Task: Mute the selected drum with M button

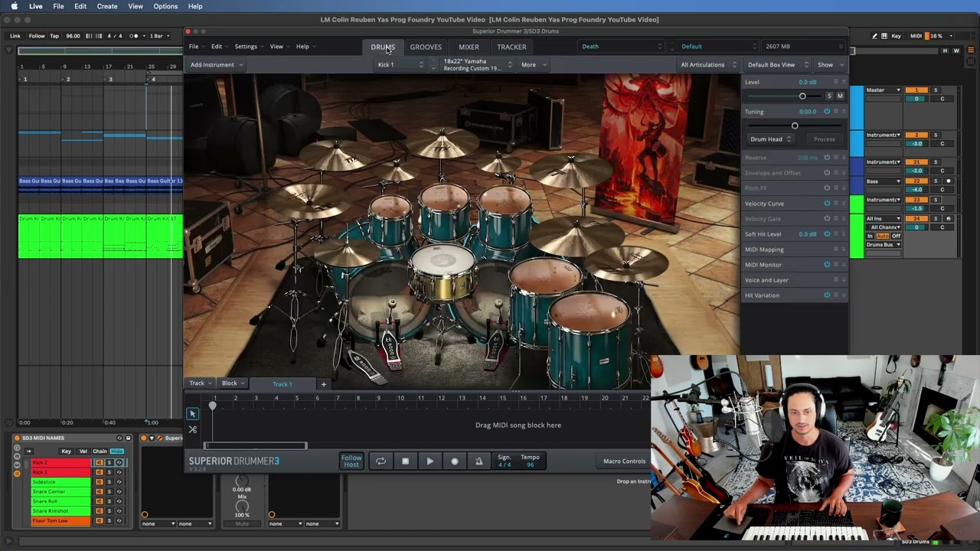Action: point(840,96)
